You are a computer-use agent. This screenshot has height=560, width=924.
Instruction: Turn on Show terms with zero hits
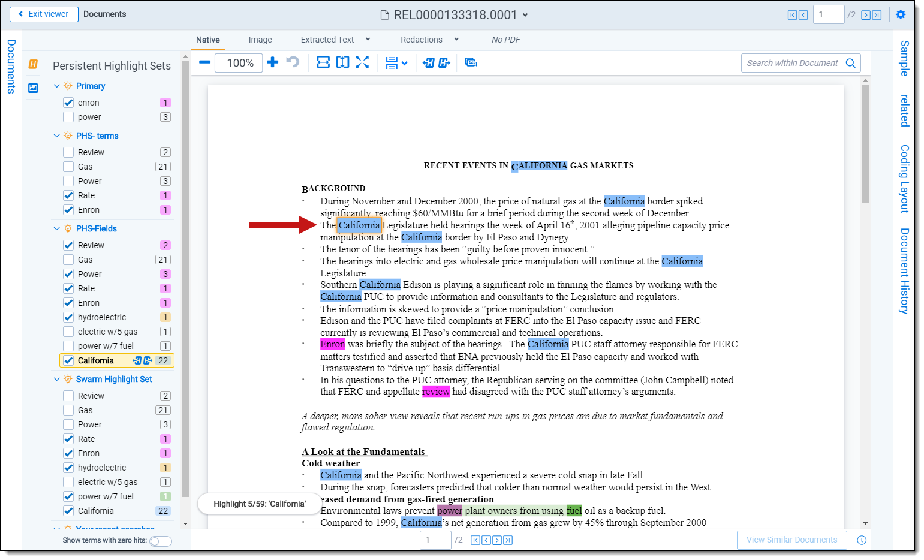pyautogui.click(x=160, y=541)
